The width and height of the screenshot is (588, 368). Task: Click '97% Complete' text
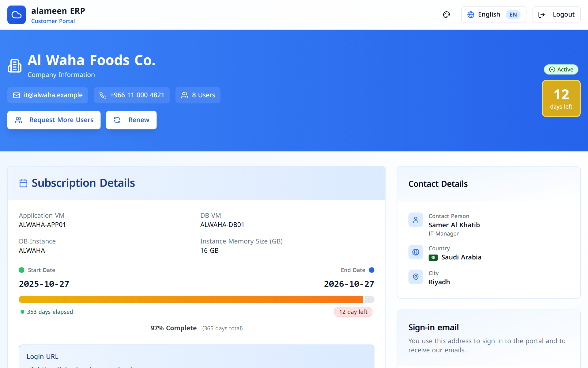click(x=174, y=328)
